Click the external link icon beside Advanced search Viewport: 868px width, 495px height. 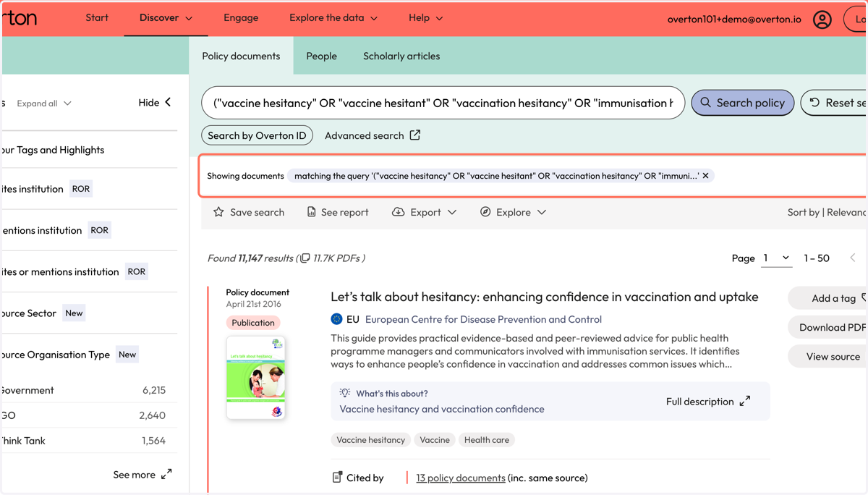(x=415, y=135)
